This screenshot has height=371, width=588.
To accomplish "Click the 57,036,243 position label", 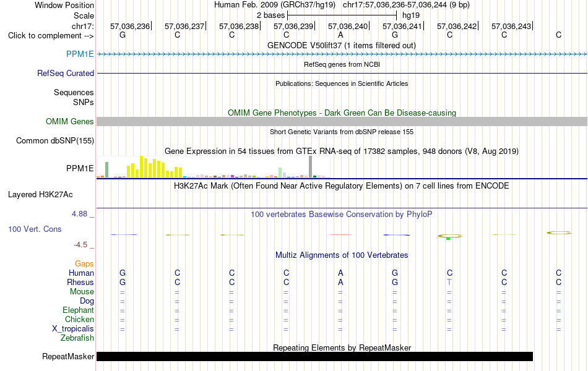I will point(511,26).
